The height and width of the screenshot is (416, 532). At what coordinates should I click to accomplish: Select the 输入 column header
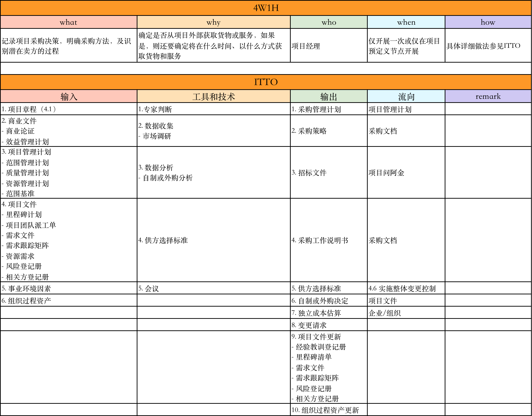tap(69, 96)
